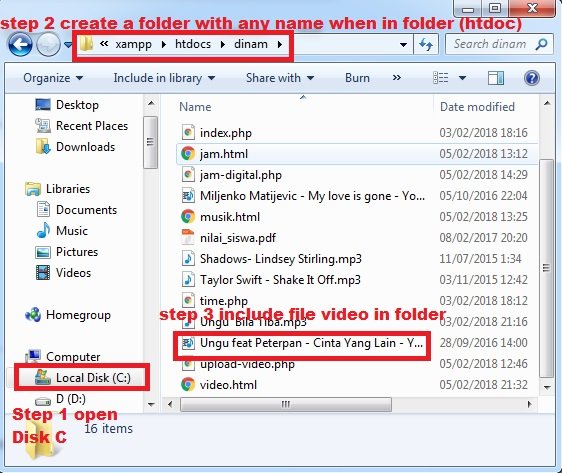Open the Include in library dropdown
562x473 pixels.
pyautogui.click(x=164, y=78)
